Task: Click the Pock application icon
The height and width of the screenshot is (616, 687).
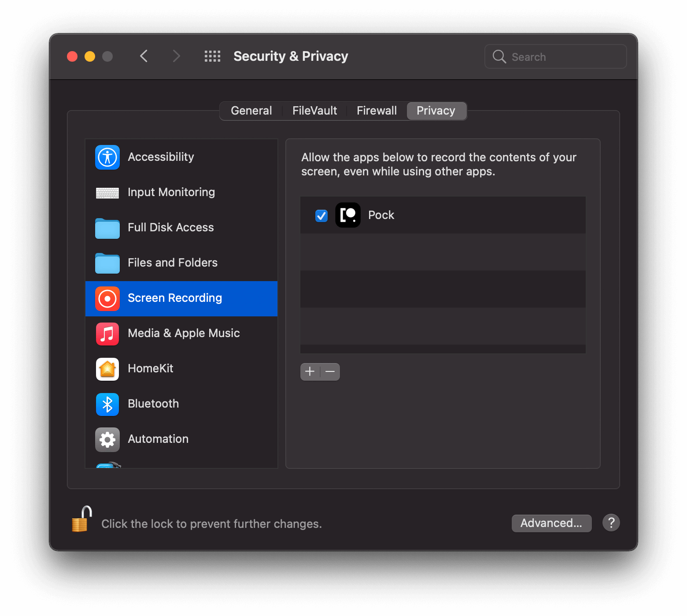Action: coord(347,215)
